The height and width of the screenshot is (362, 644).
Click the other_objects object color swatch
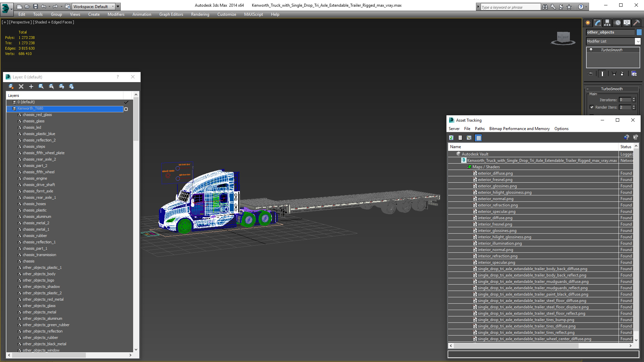click(639, 32)
